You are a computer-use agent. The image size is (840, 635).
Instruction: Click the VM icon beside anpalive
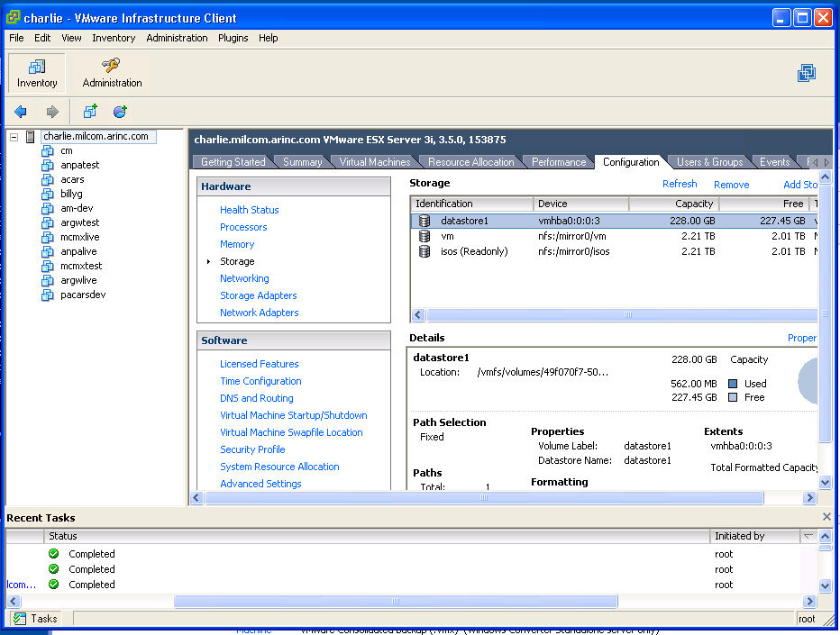pos(48,251)
